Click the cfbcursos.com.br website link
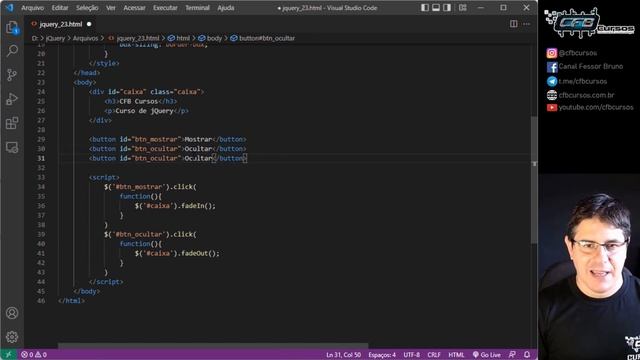640x360 pixels. [587, 95]
